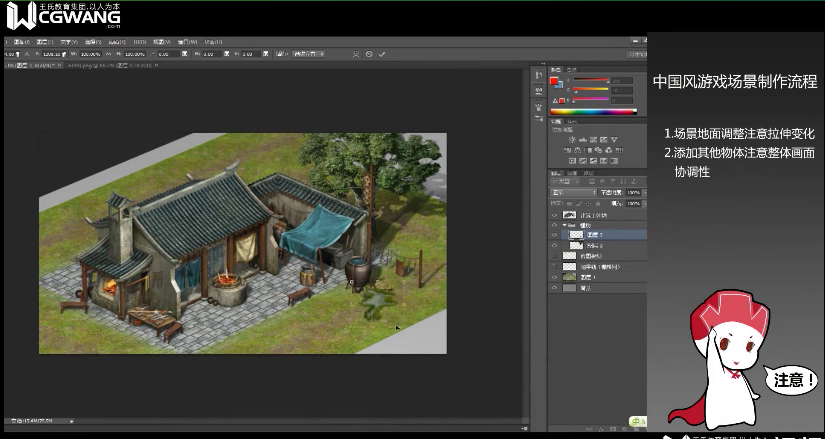Toggle visibility of the selected 图层 3 layer
Screen dimensions: 825x439
pos(555,235)
